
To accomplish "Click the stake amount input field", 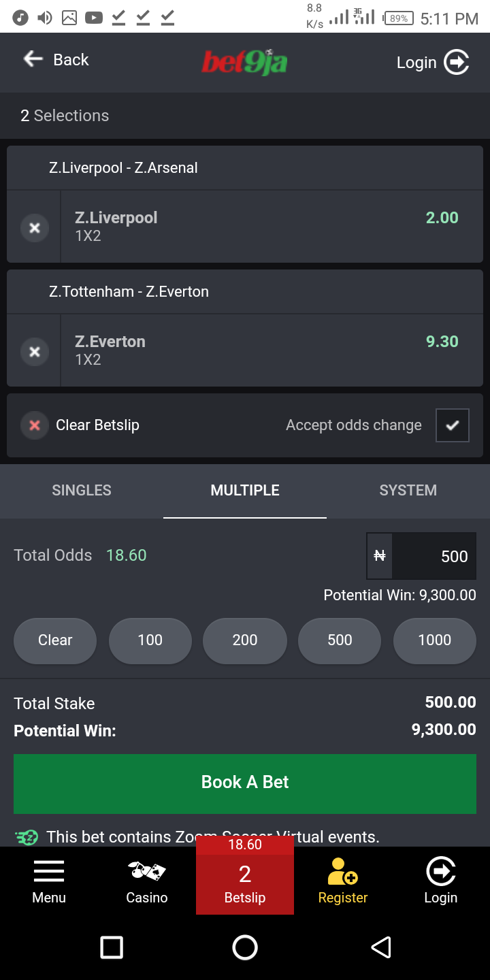I will coord(421,556).
